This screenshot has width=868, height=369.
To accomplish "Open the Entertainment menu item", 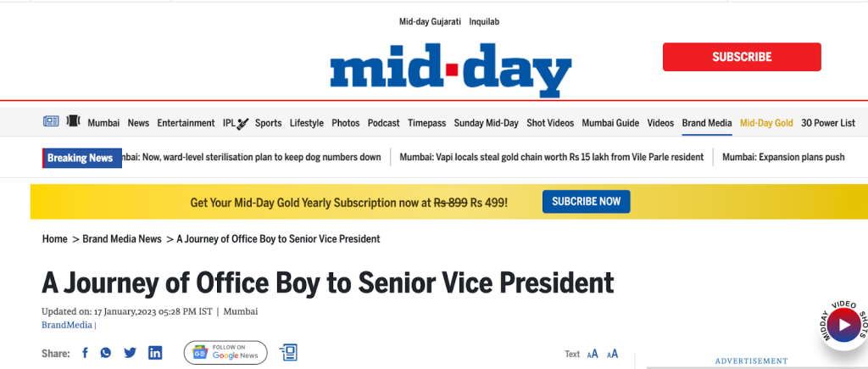I will 186,123.
